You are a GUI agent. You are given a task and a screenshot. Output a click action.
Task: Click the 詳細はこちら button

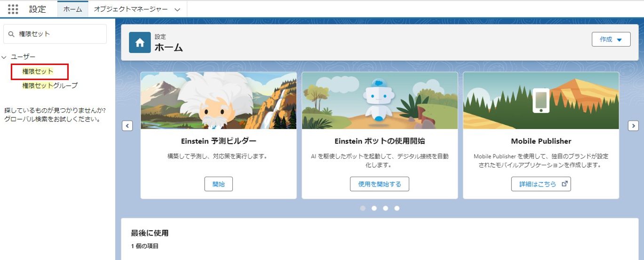click(x=541, y=184)
